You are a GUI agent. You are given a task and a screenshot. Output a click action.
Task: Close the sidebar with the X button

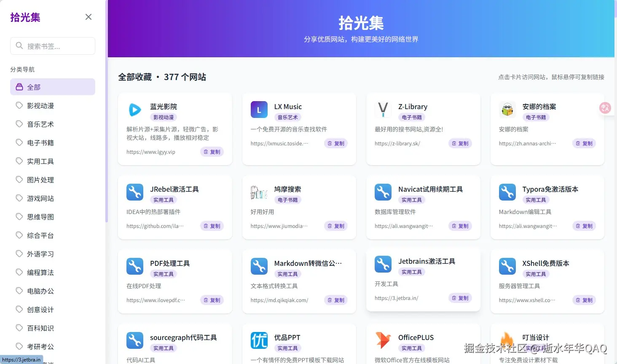click(x=88, y=17)
